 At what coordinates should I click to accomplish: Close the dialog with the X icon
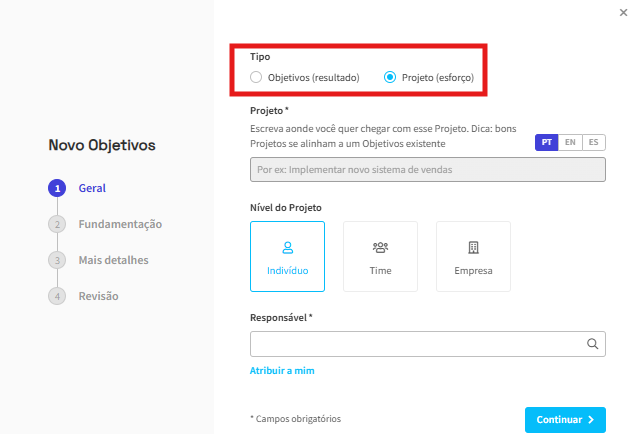[624, 13]
